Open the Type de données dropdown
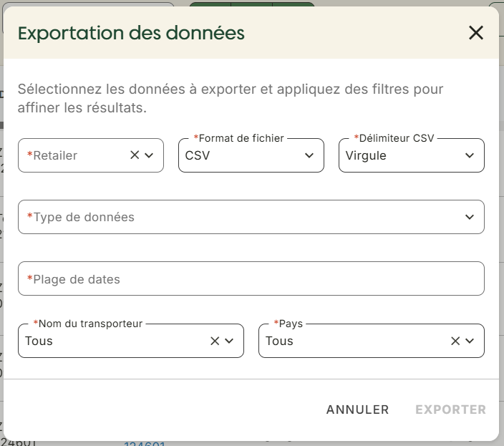The height and width of the screenshot is (446, 504). click(x=251, y=217)
